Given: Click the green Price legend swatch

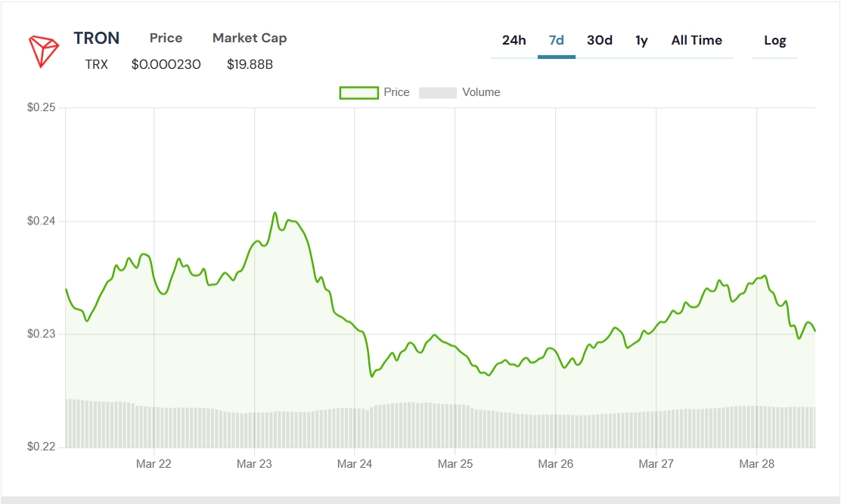Looking at the screenshot, I should 358,93.
